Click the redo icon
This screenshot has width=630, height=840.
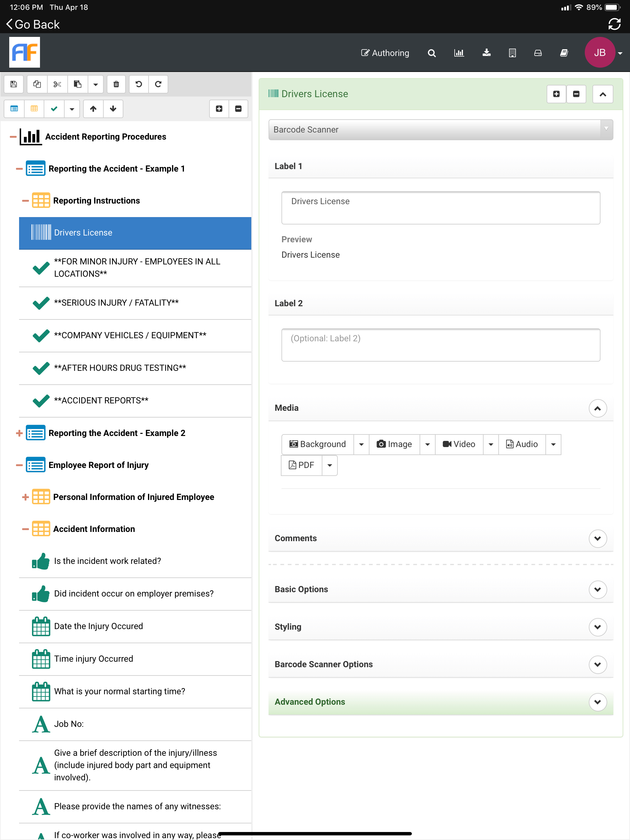click(x=158, y=84)
